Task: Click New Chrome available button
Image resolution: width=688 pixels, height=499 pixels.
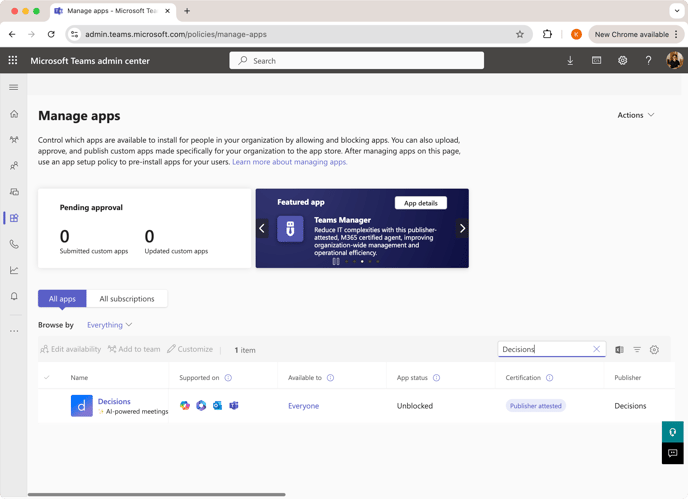Action: (636, 34)
